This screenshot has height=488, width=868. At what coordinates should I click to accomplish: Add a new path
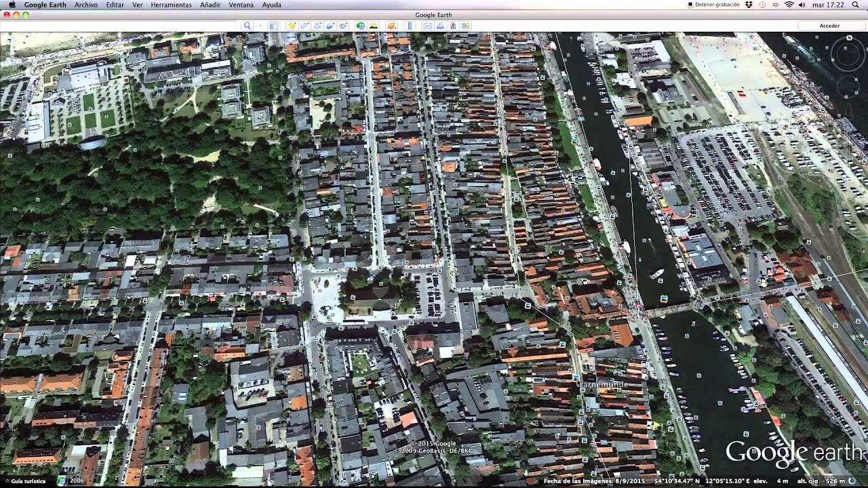(x=318, y=26)
